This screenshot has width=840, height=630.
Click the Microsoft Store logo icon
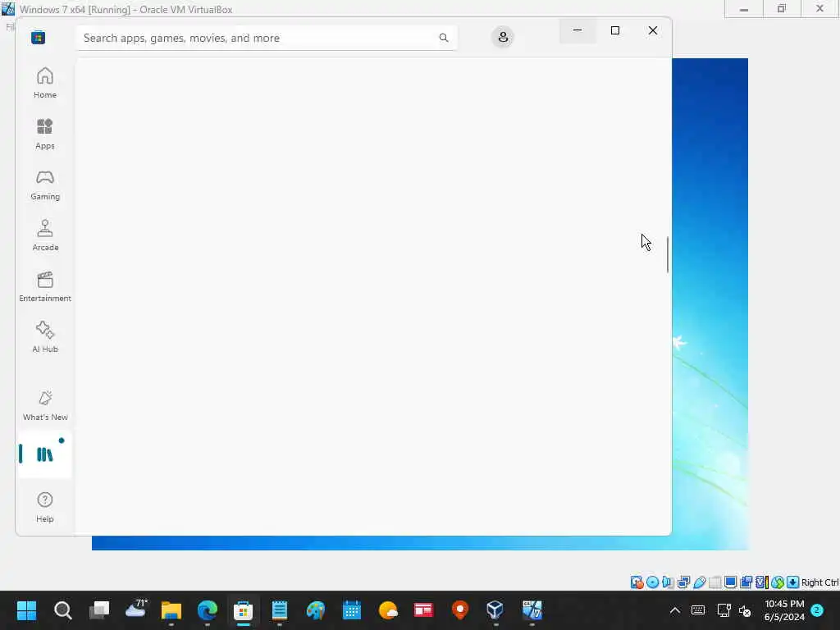[38, 38]
